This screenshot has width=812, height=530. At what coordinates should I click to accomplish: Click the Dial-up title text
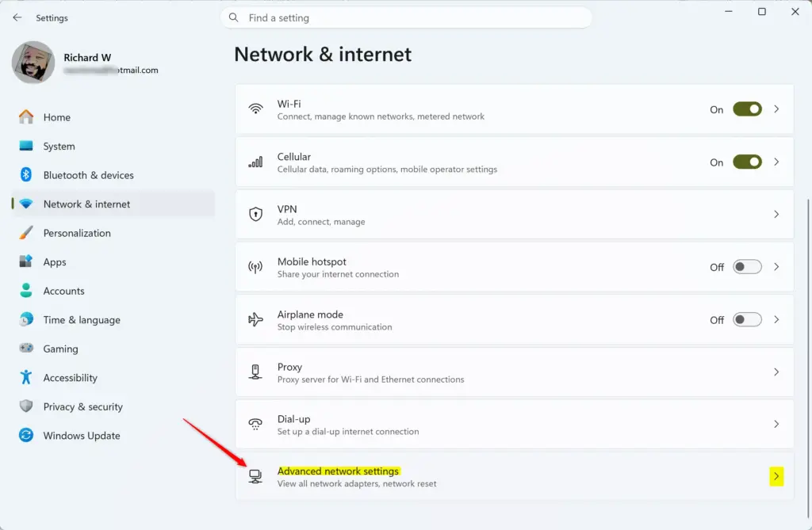click(x=293, y=419)
